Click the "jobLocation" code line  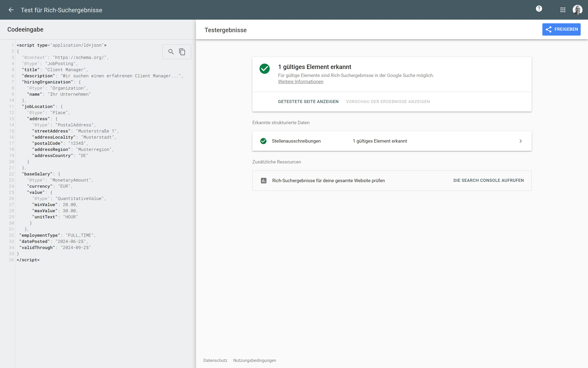pyautogui.click(x=42, y=107)
